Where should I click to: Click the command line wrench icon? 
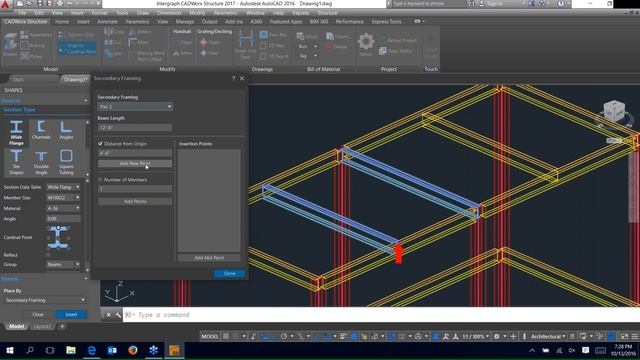[118, 315]
